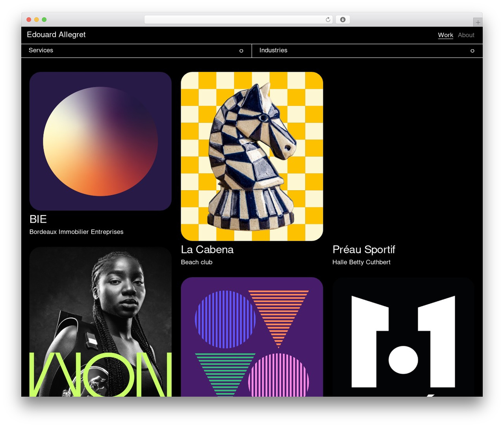
Task: Open the black and white logo thumbnail
Action: (403, 337)
